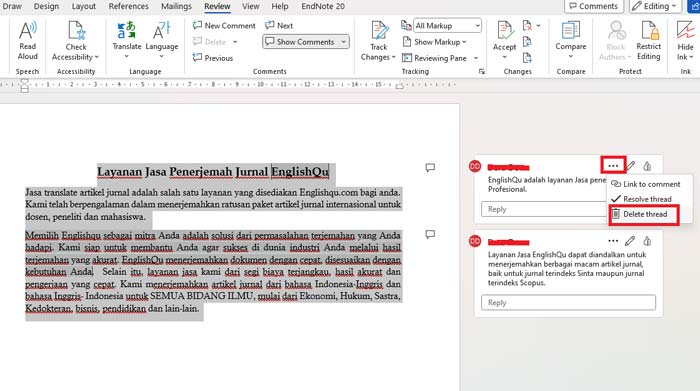Go to the next change icon
Screen dimensions: 700x391
click(x=527, y=58)
